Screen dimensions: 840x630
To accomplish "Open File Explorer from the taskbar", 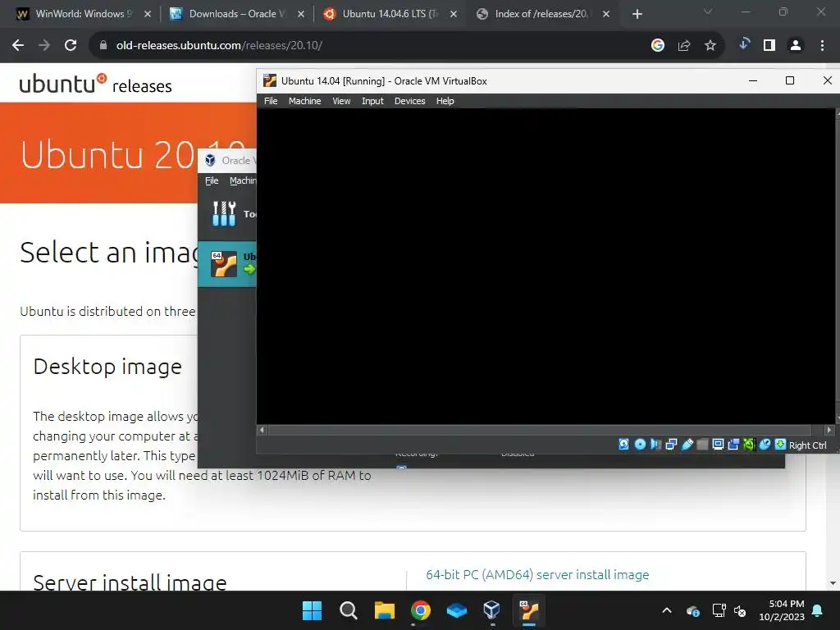I will 384,610.
